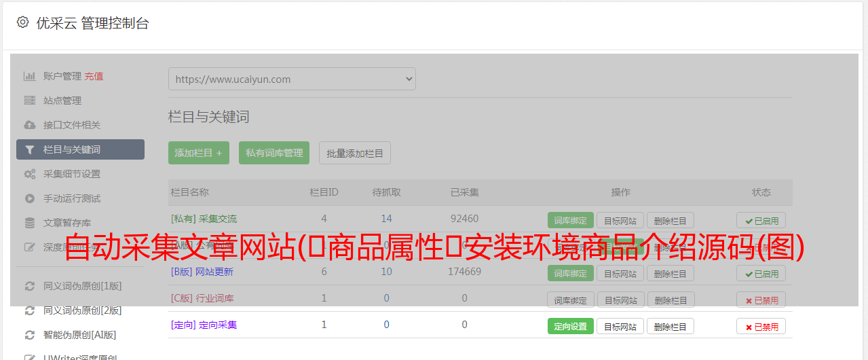Toggle the 已禁用 status of 定向采集
868x360 pixels.
[761, 326]
